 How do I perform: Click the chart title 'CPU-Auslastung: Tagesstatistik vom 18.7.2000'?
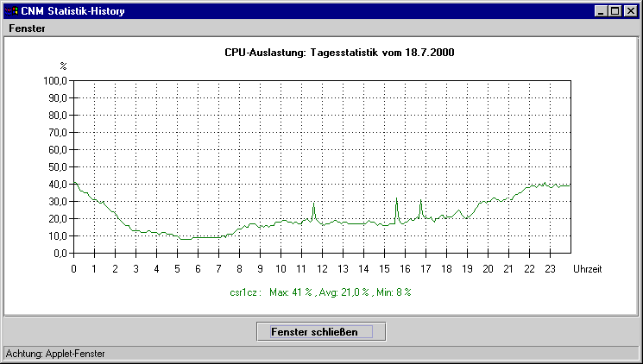[339, 53]
